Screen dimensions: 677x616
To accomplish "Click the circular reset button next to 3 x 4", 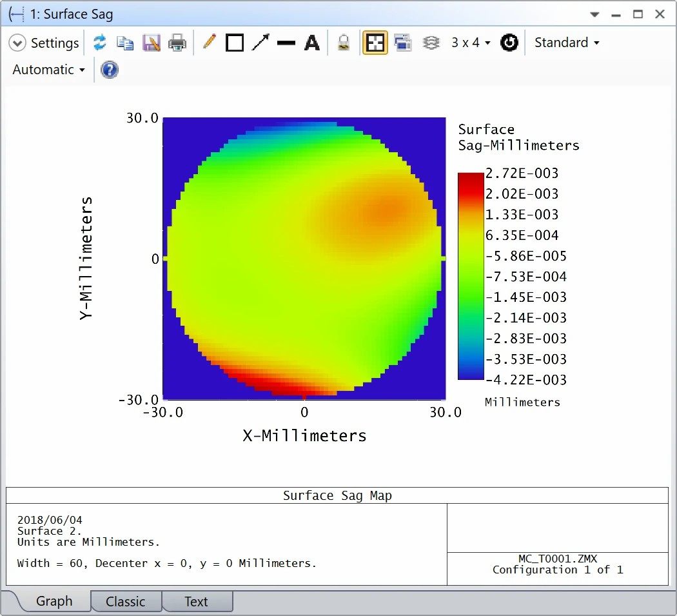I will 509,43.
